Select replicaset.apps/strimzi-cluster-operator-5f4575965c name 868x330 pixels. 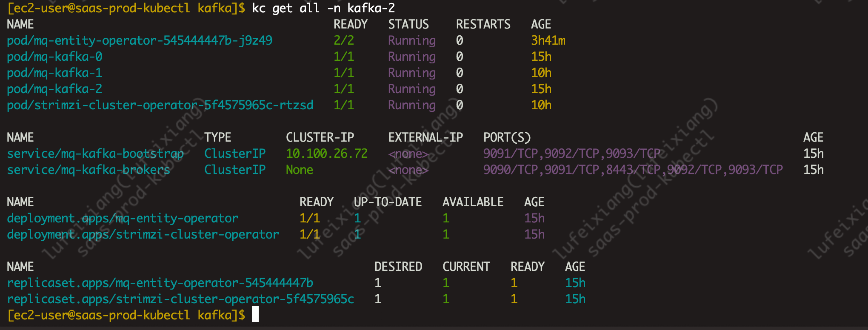[x=180, y=299]
